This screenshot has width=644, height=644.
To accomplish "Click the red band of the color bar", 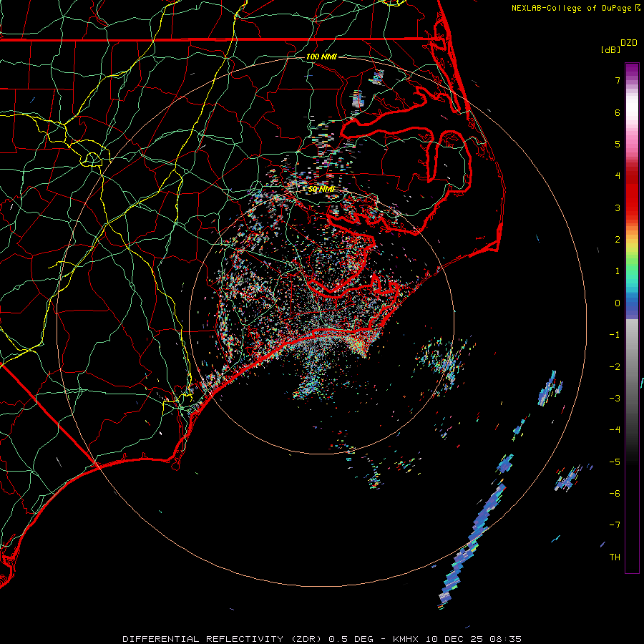I will click(632, 193).
